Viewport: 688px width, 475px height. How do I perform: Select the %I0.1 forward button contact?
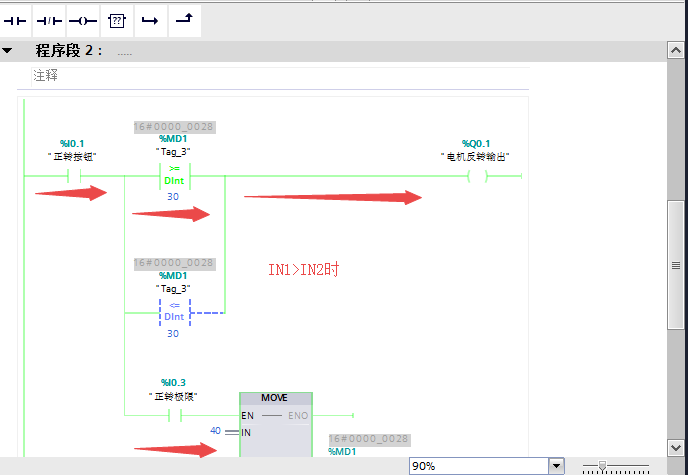[72, 176]
